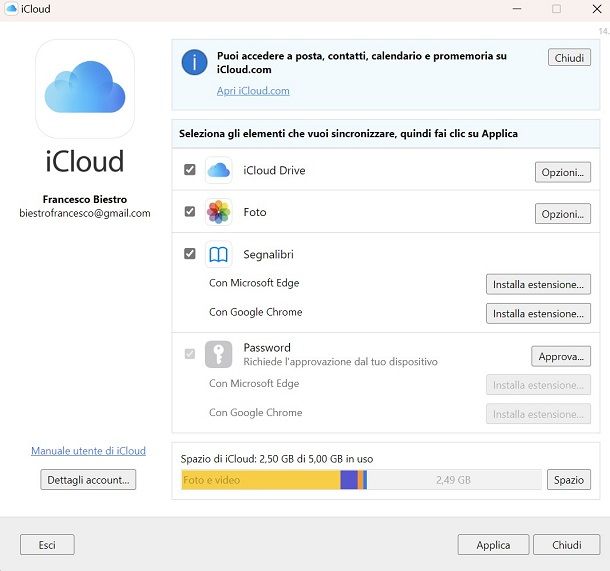Click the 'iCloud Drive' label
Viewport: 610px width, 571px height.
point(274,170)
